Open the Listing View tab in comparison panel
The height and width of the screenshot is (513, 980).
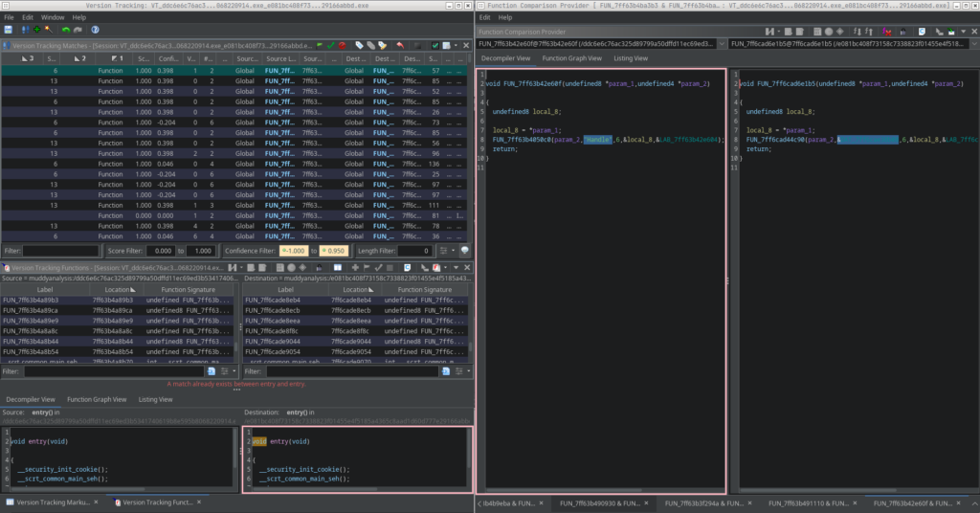tap(631, 58)
